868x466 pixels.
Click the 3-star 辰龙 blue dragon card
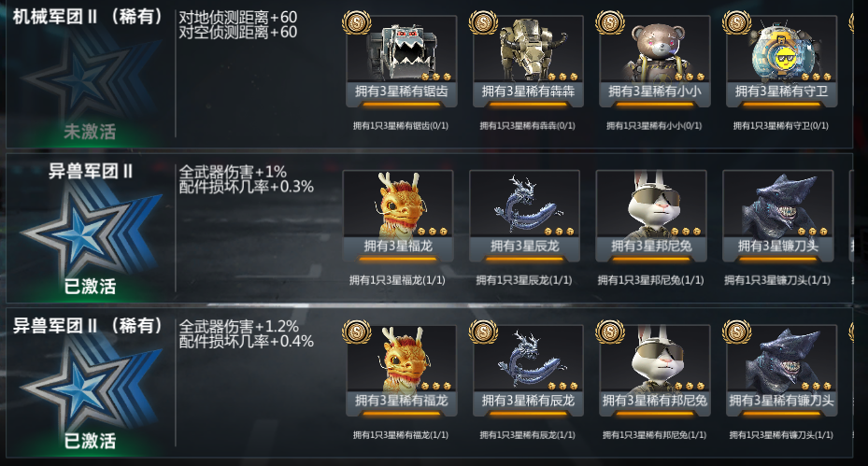click(x=524, y=216)
